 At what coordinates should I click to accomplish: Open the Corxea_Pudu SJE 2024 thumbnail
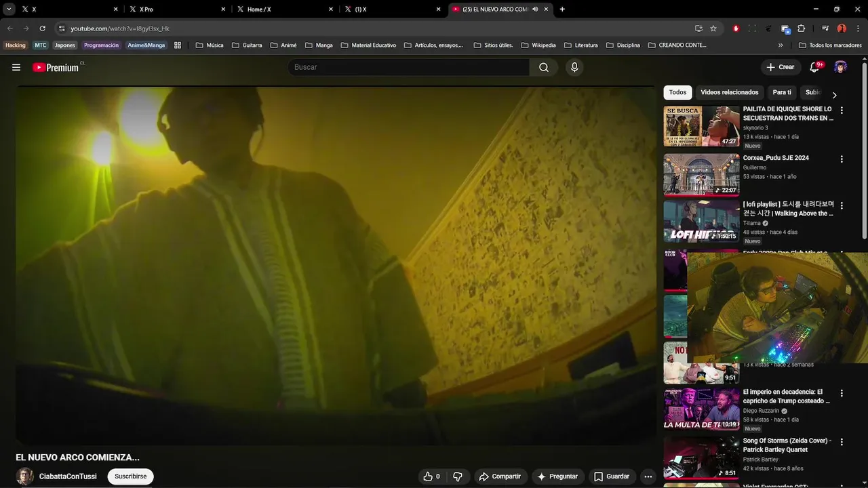pos(701,174)
